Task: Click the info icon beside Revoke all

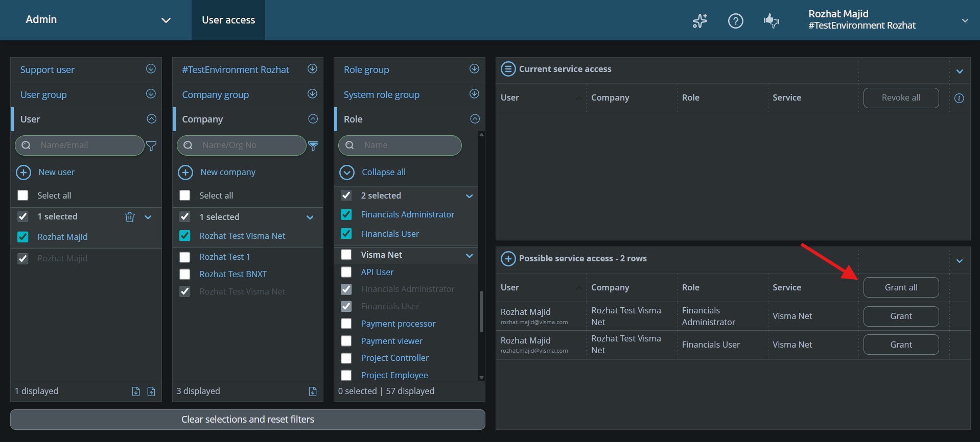Action: [959, 98]
